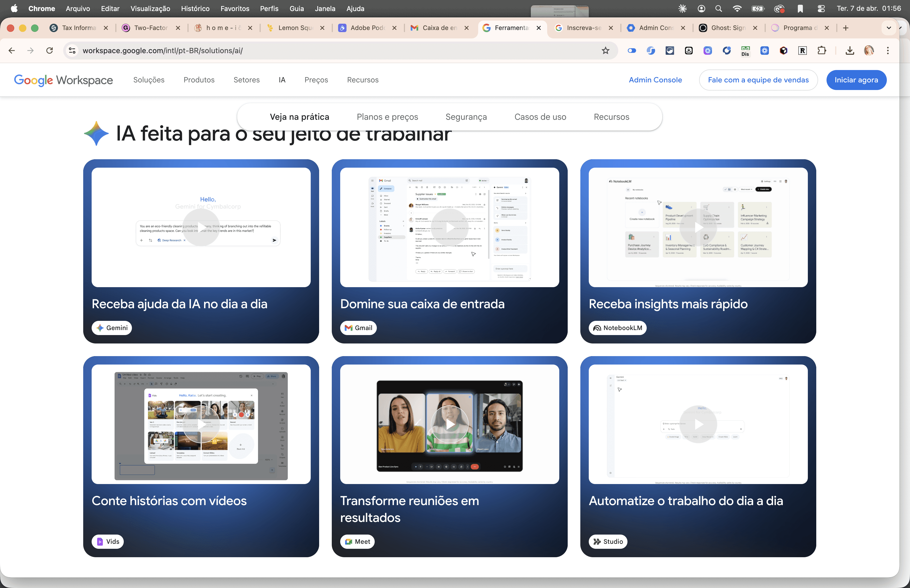
Task: Toggle the first blue extension switch icon
Action: pyautogui.click(x=632, y=50)
